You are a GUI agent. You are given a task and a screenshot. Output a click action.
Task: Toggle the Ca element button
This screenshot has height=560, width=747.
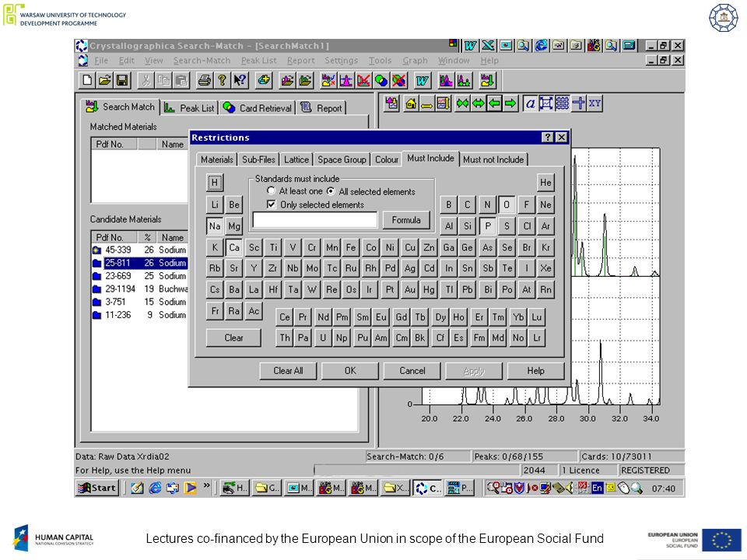point(234,247)
